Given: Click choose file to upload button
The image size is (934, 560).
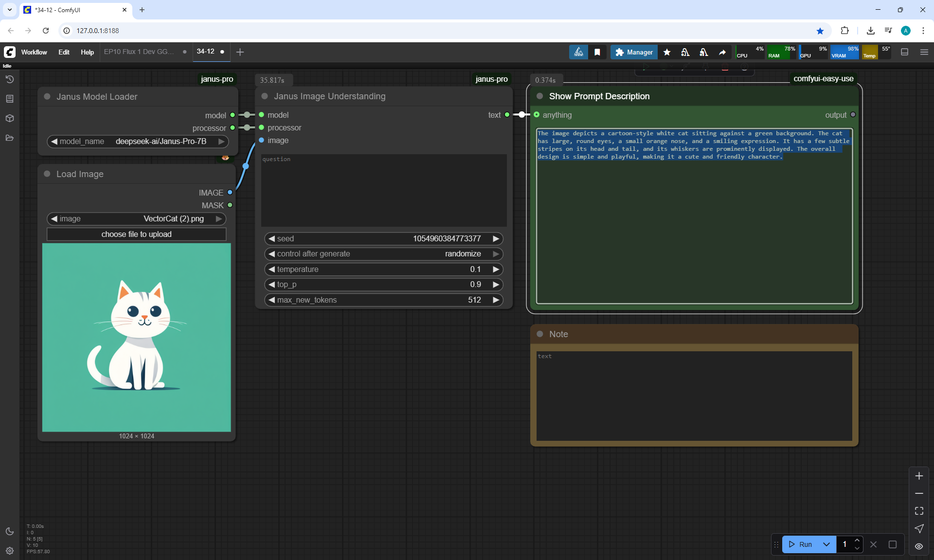Looking at the screenshot, I should click(x=136, y=235).
